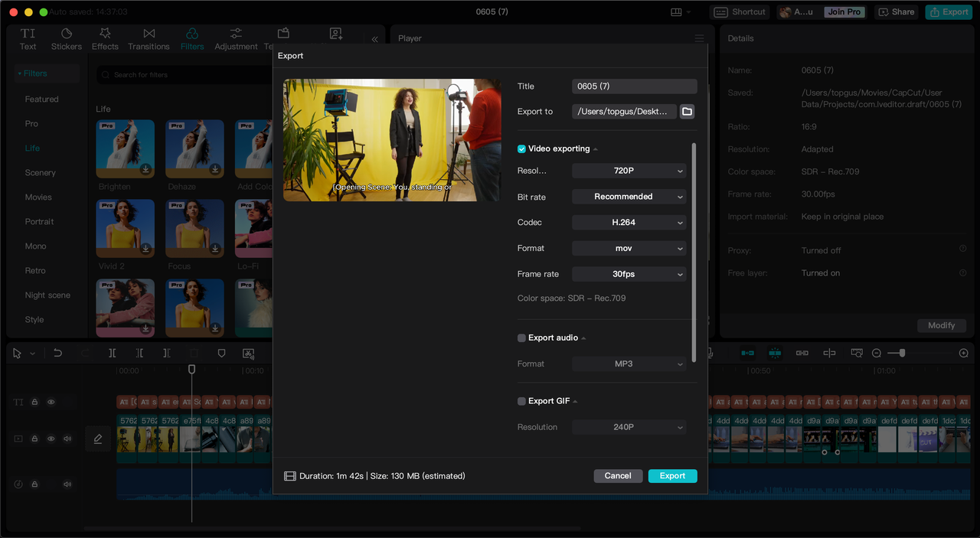Screen dimensions: 980x538
Task: Click the Share button in top bar
Action: 897,12
